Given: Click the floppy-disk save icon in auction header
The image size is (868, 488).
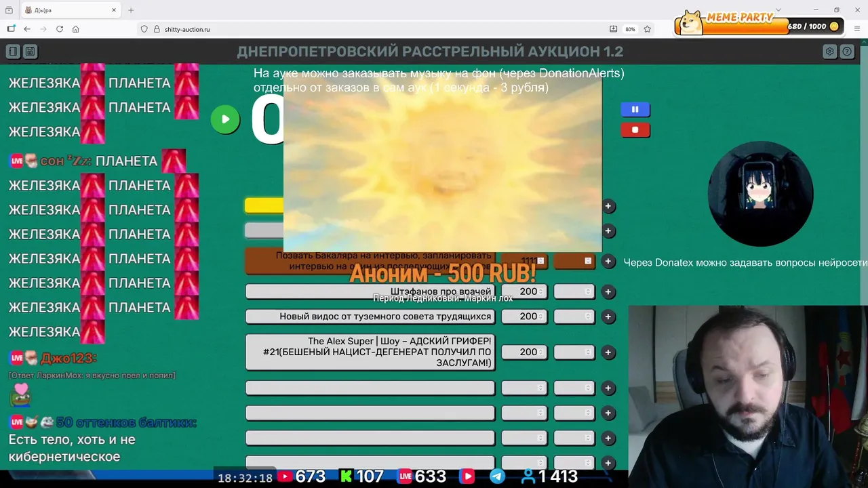Looking at the screenshot, I should point(30,52).
